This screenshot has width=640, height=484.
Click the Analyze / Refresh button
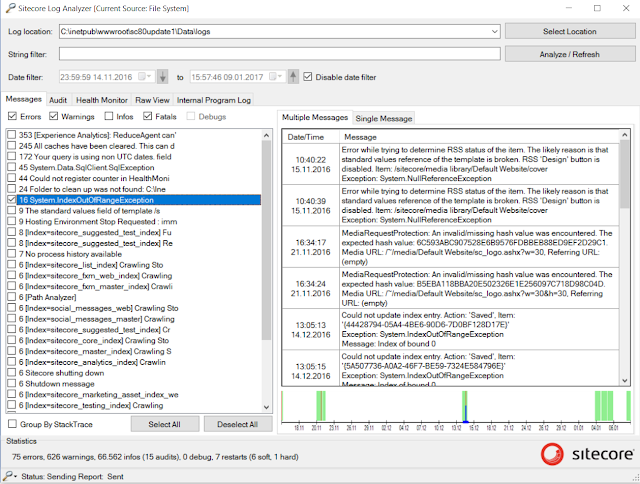coord(570,54)
